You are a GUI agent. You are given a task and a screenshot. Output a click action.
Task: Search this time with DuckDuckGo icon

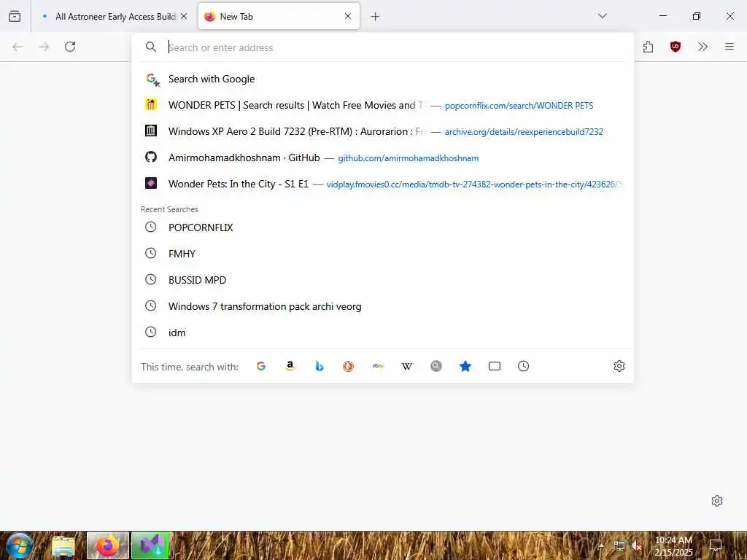click(348, 366)
